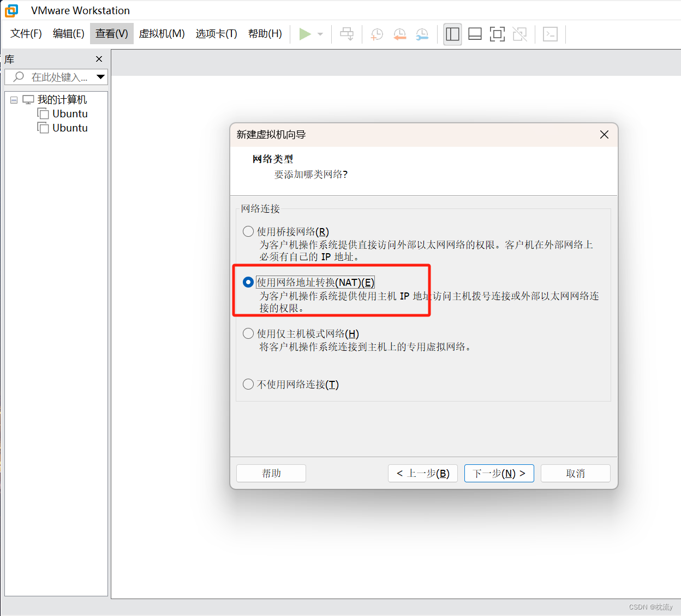
Task: Select 我的计算机 in the library tree
Action: 62,100
